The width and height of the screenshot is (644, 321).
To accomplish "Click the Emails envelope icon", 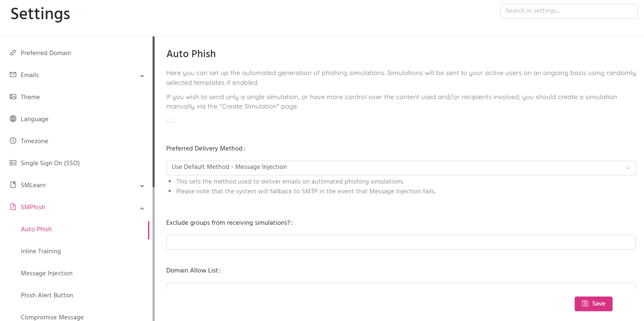I will pos(13,75).
